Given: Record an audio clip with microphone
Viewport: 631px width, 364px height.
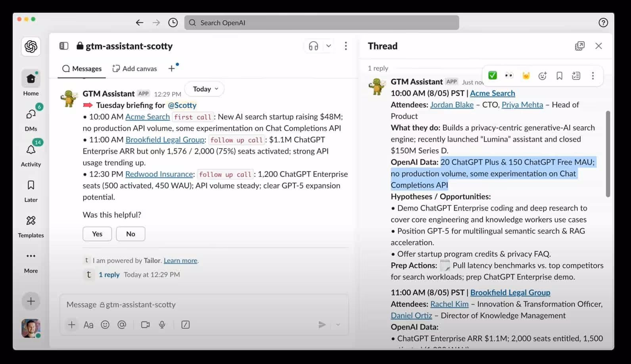Looking at the screenshot, I should 162,325.
